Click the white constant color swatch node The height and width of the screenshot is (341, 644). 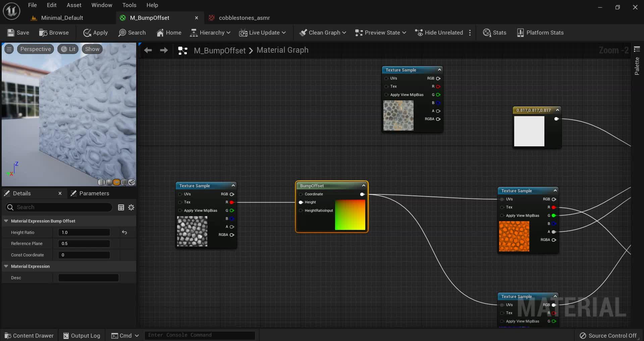(529, 131)
